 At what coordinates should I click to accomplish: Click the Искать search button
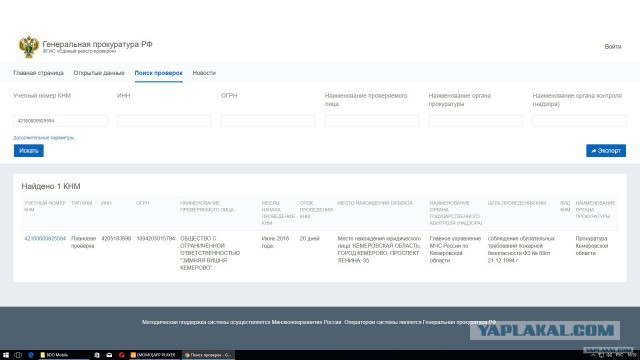[x=29, y=151]
